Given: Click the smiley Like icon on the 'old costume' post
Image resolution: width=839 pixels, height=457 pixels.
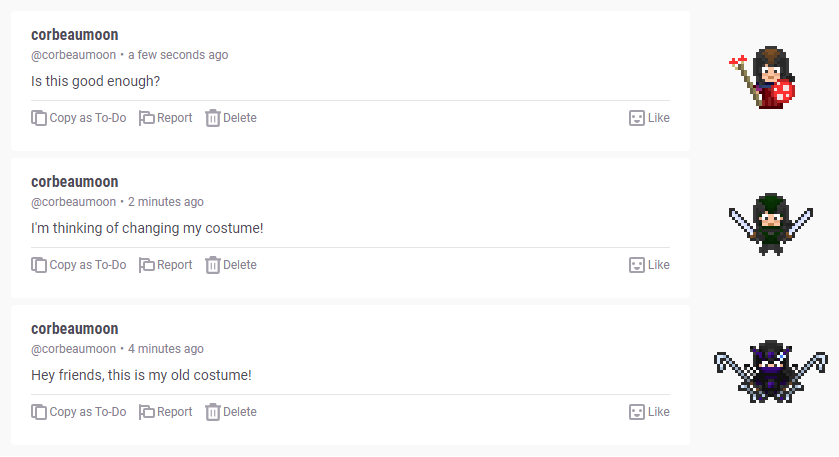Looking at the screenshot, I should click(x=636, y=412).
